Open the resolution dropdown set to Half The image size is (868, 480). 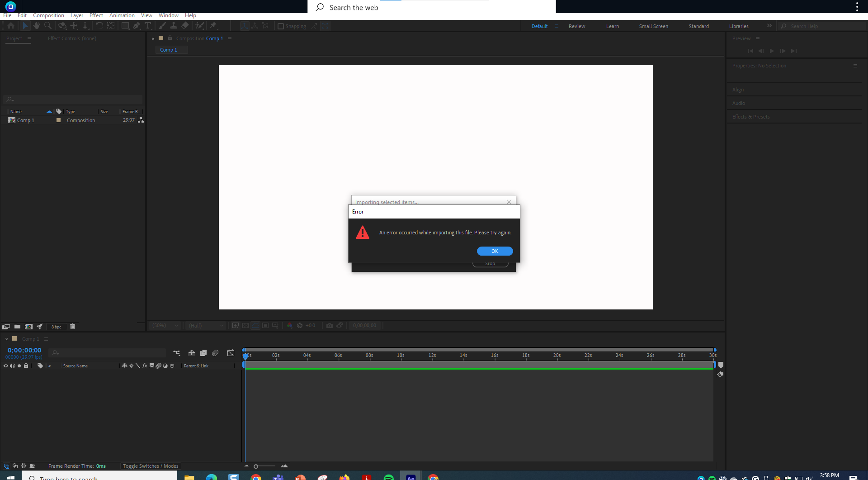click(205, 325)
